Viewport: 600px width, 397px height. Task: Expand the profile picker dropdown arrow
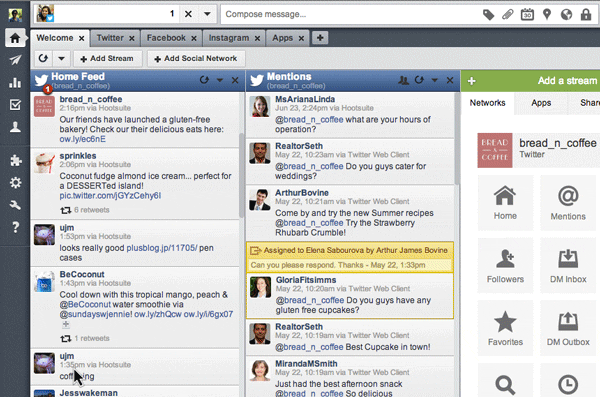(207, 14)
